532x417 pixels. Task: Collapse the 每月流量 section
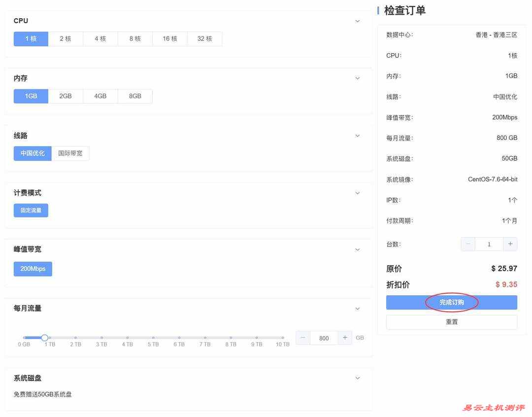point(357,308)
